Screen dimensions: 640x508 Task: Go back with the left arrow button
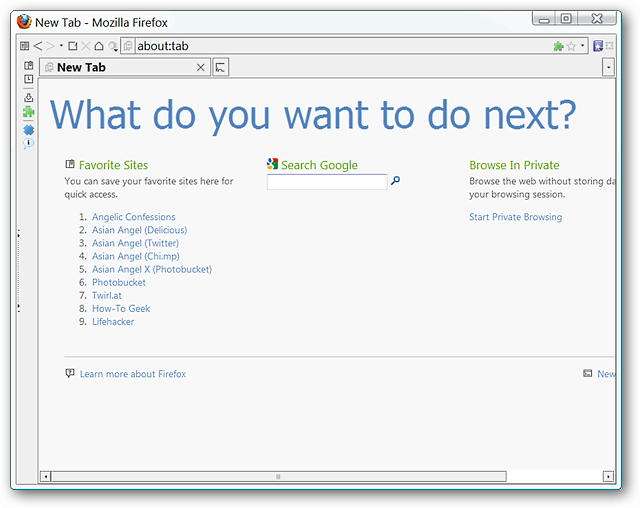tap(38, 46)
